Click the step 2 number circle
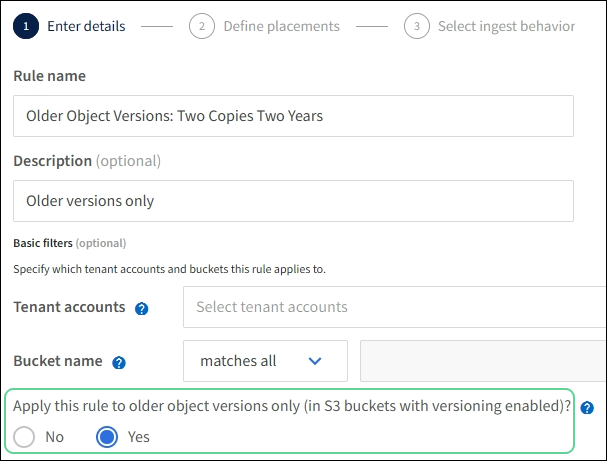 pos(201,26)
